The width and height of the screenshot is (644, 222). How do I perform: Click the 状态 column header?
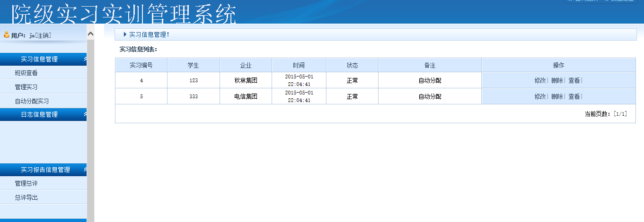click(353, 65)
